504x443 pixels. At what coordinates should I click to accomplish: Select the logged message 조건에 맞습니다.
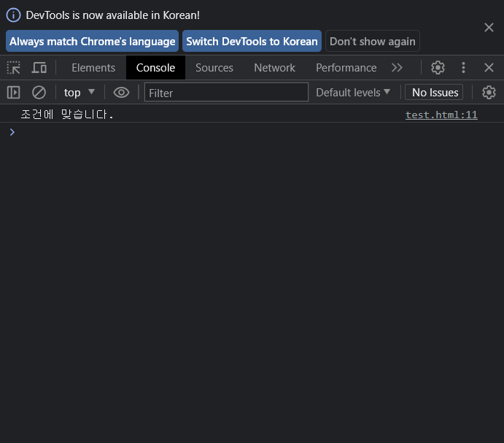tap(67, 115)
